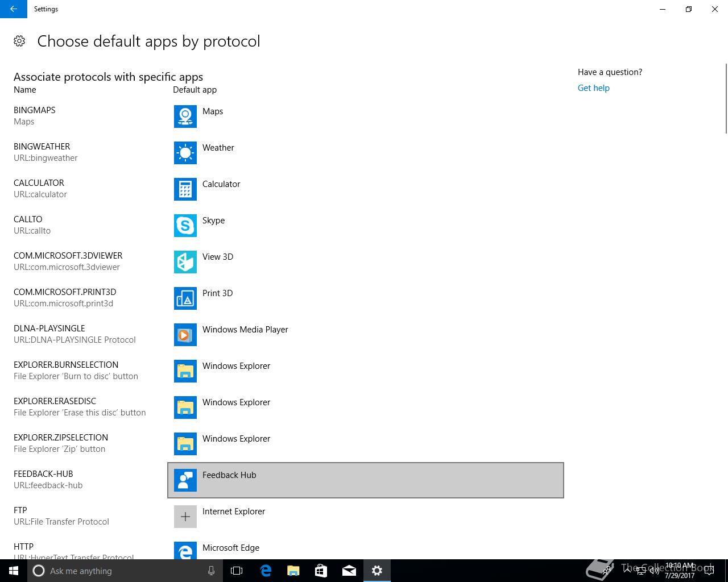Change default app labeled View 3D

pos(218,257)
